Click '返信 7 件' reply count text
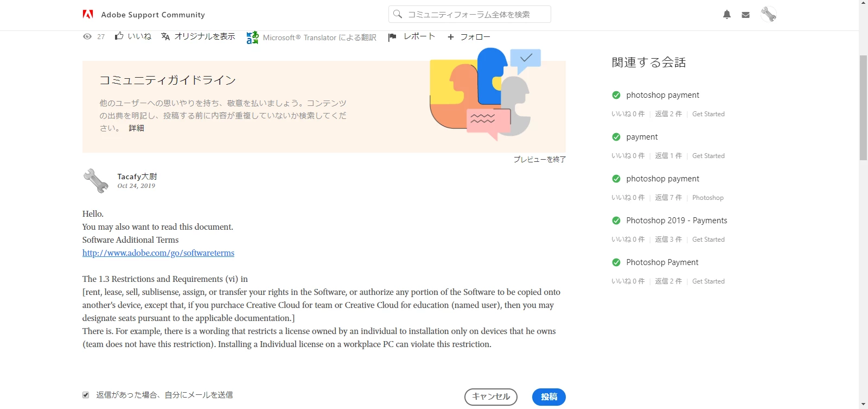Screen dimensions: 868x409 click(668, 198)
